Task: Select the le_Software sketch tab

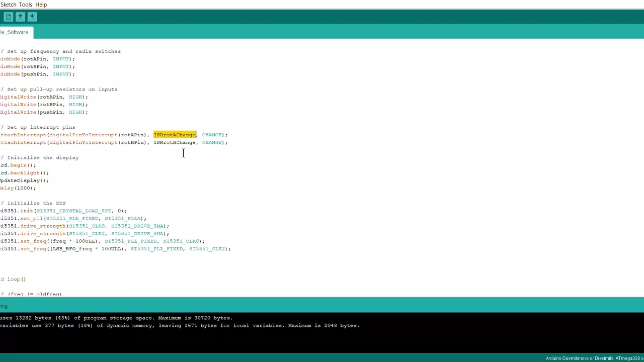Action: coord(15,32)
